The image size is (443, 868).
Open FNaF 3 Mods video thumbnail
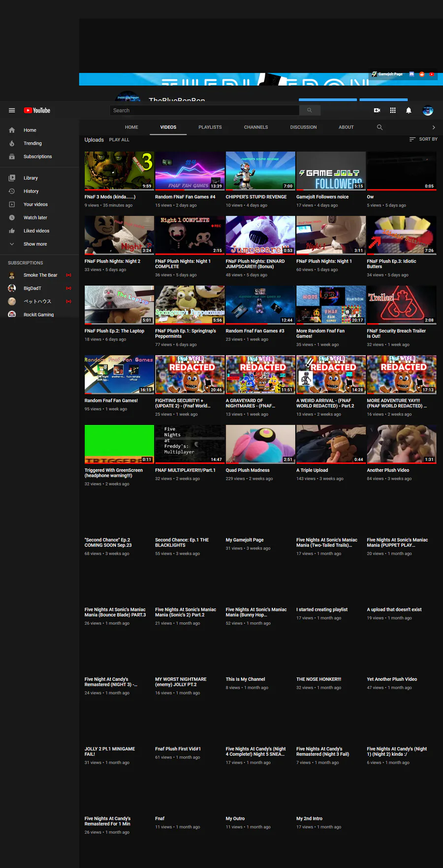tap(119, 171)
